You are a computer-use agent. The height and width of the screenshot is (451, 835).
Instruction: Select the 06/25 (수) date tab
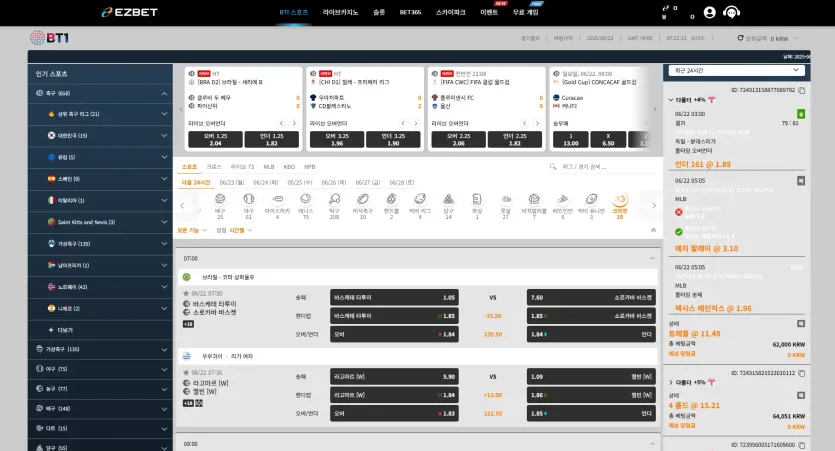[x=300, y=183]
